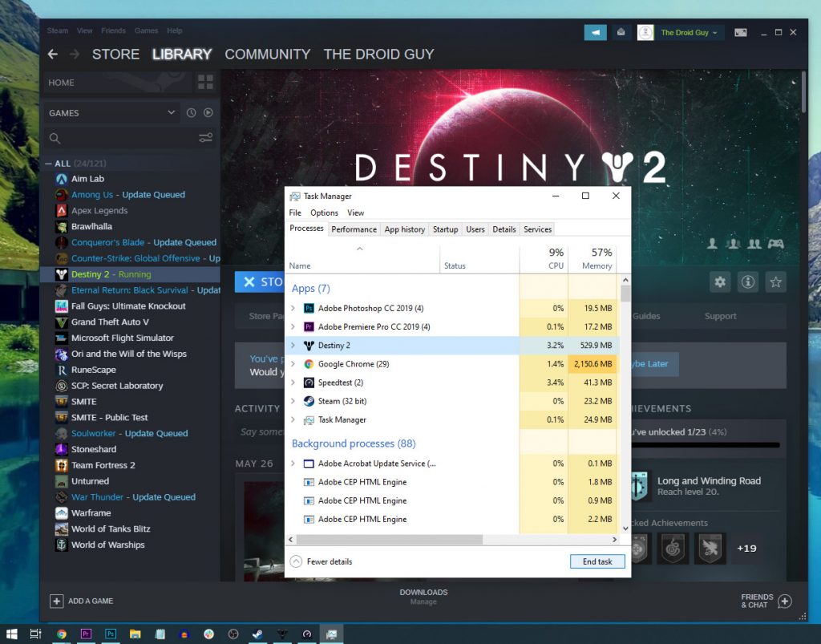
Task: Open Friends & Chat plus icon
Action: (x=784, y=601)
